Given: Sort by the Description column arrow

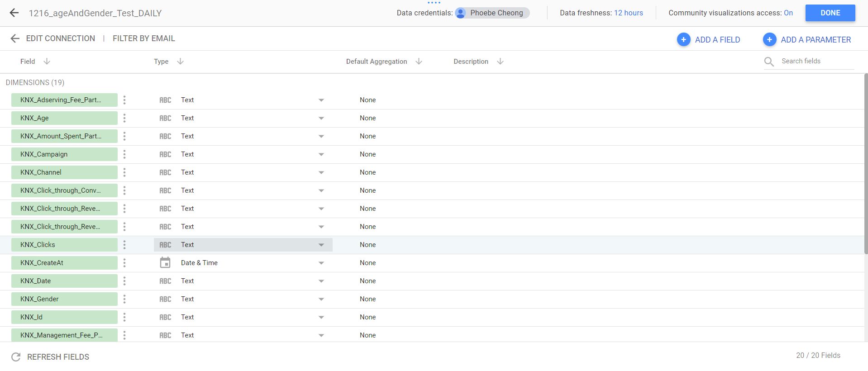Looking at the screenshot, I should point(500,62).
